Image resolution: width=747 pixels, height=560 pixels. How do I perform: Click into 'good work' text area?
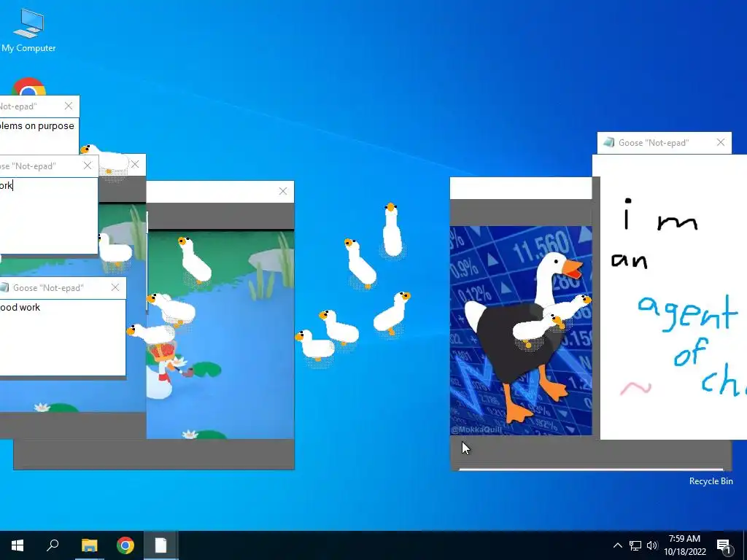point(63,337)
